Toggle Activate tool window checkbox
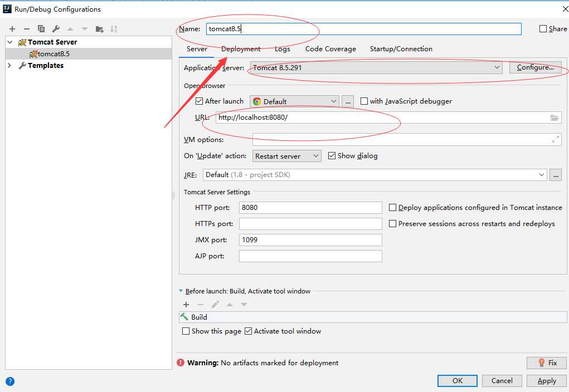 coord(248,331)
